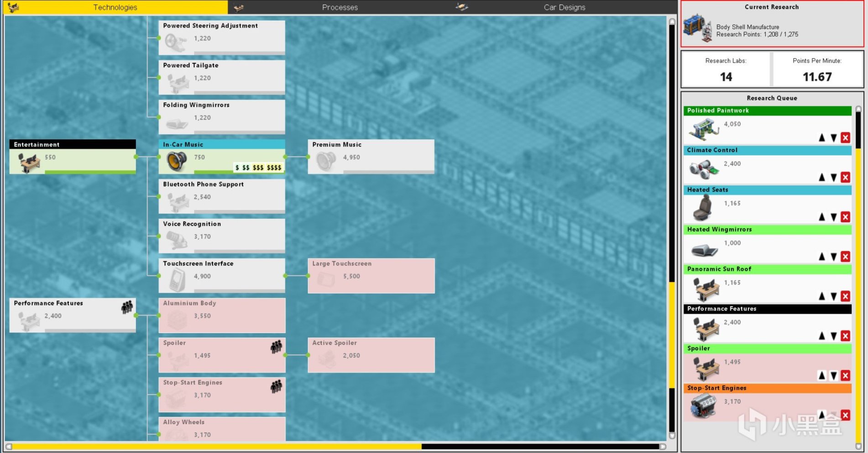Delete Heated Wingmirrors from the research queue
The width and height of the screenshot is (868, 453).
(x=846, y=257)
